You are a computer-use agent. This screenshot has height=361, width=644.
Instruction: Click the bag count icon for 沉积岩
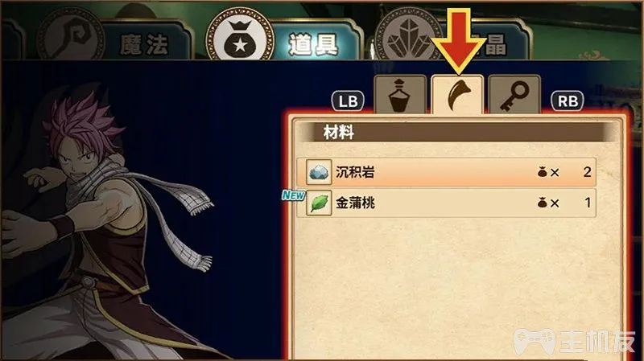pos(542,172)
